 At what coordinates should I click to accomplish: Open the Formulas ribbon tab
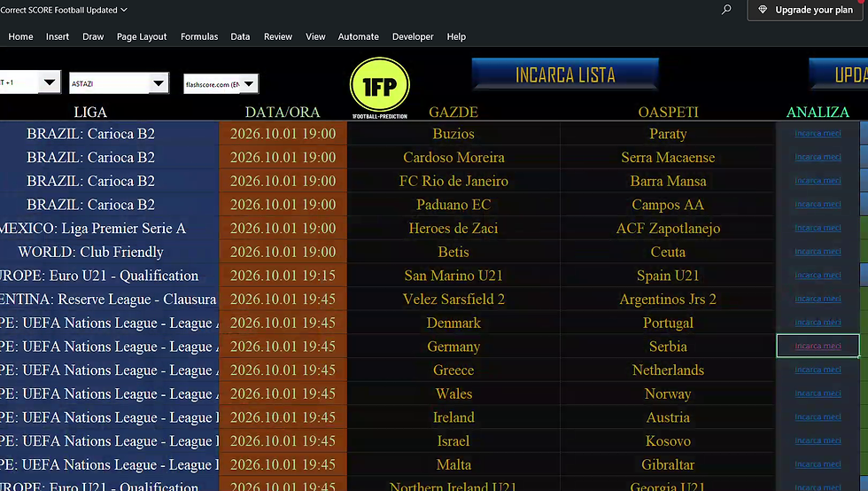tap(199, 36)
